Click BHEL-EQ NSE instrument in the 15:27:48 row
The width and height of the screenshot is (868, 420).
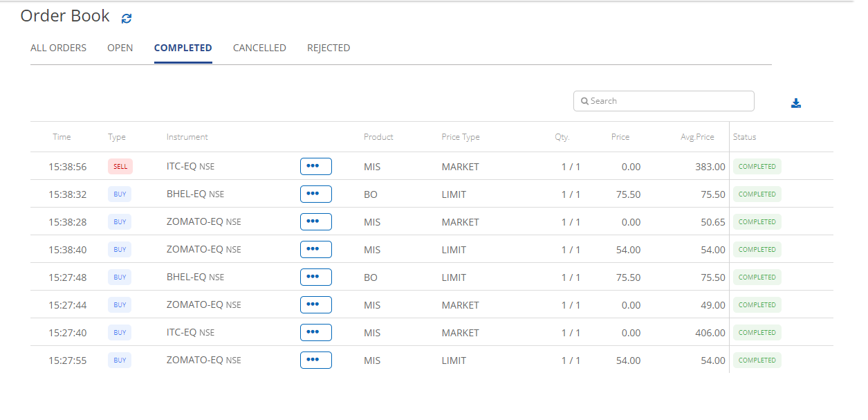click(x=196, y=277)
